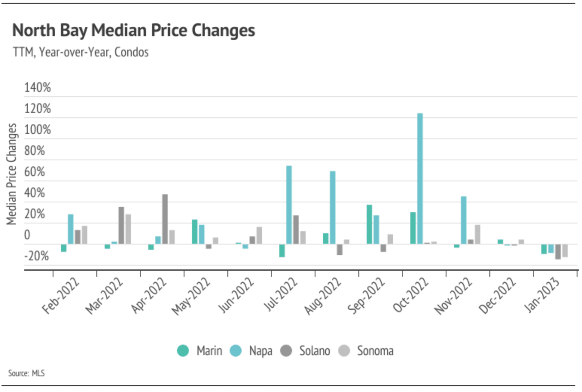The image size is (582, 392).
Task: Select the Jan-2023 x-axis label
Action: [x=541, y=296]
